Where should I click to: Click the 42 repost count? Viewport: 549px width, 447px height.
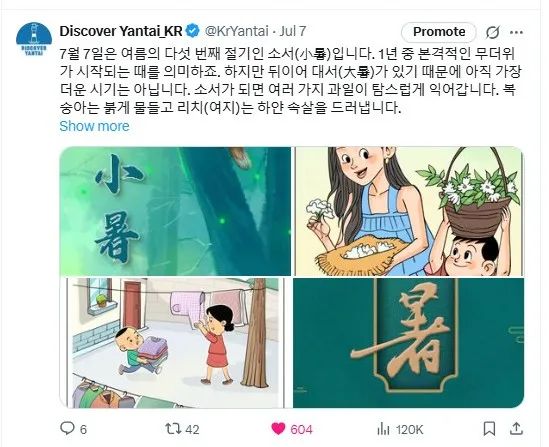click(192, 429)
